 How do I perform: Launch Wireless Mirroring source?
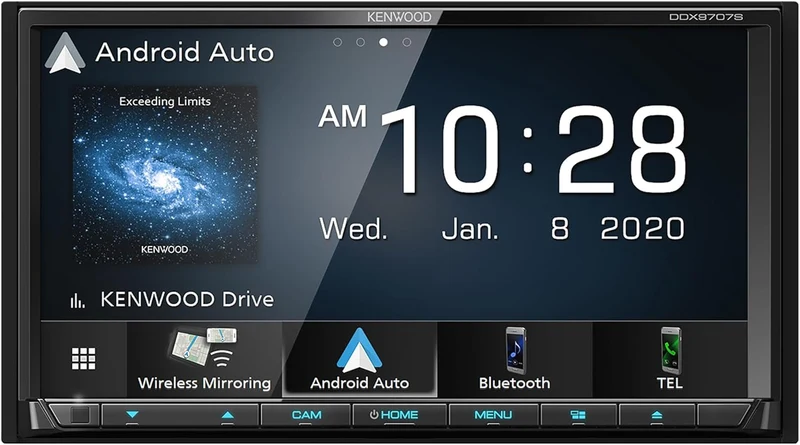[204, 359]
